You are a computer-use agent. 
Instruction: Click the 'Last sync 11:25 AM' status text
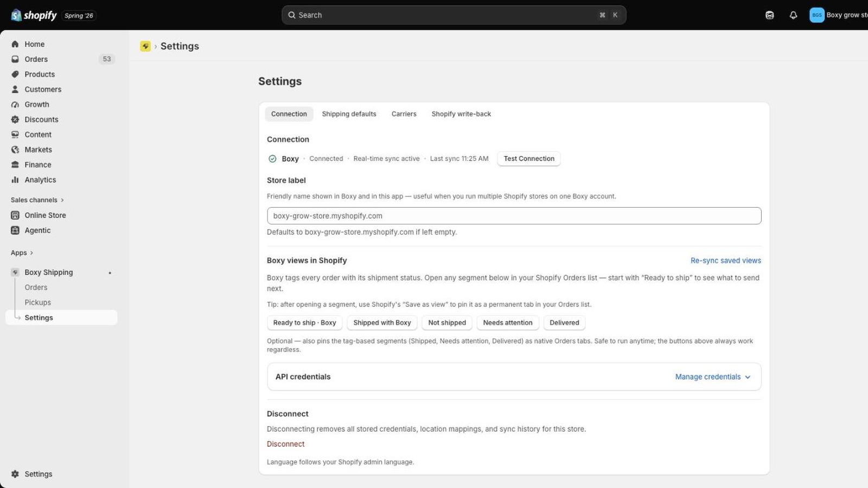click(459, 159)
